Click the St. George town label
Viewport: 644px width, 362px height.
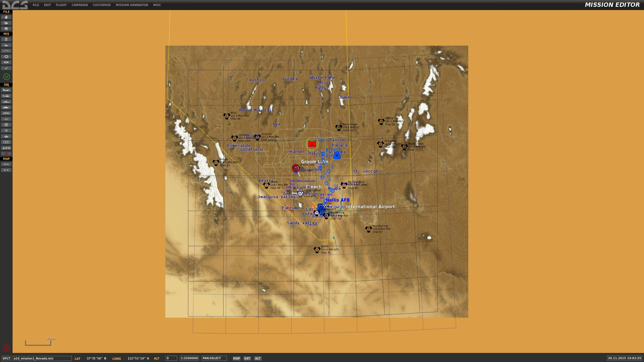365,171
